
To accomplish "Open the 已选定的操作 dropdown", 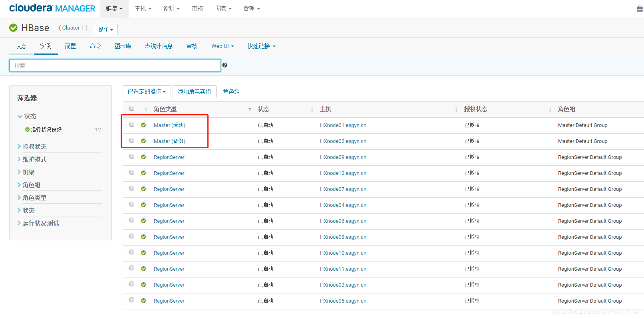I will coord(147,91).
